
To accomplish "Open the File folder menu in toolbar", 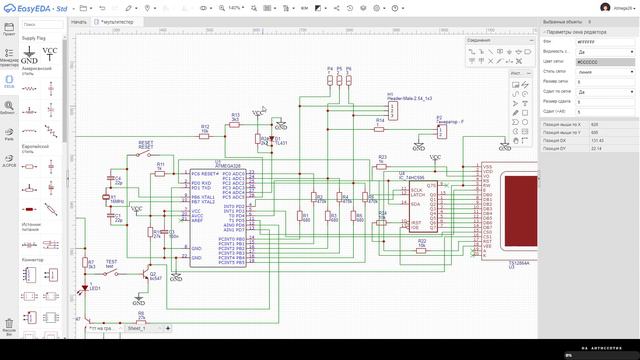I will tap(85, 8).
